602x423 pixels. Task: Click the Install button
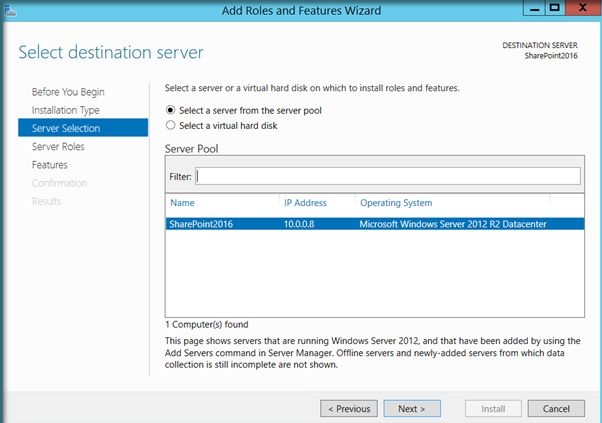(x=493, y=408)
